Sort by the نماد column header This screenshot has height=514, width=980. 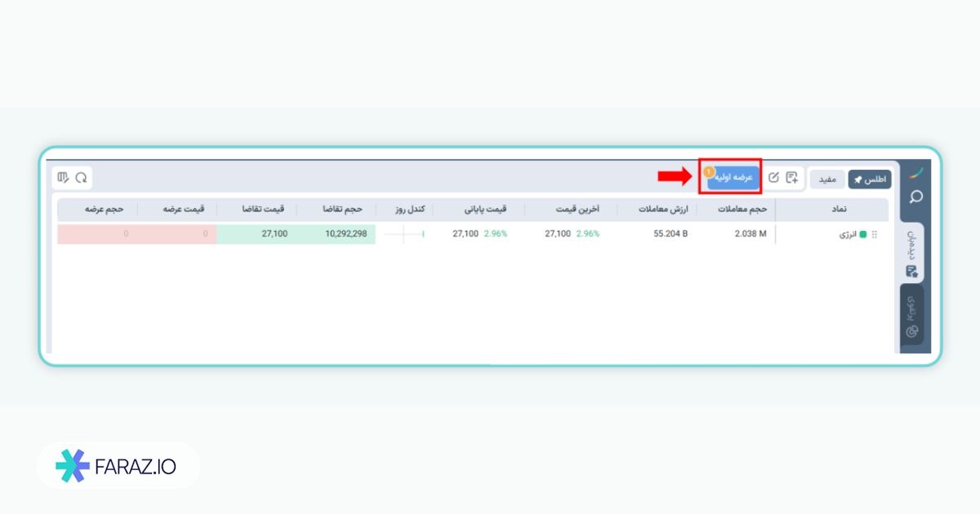[x=839, y=209]
